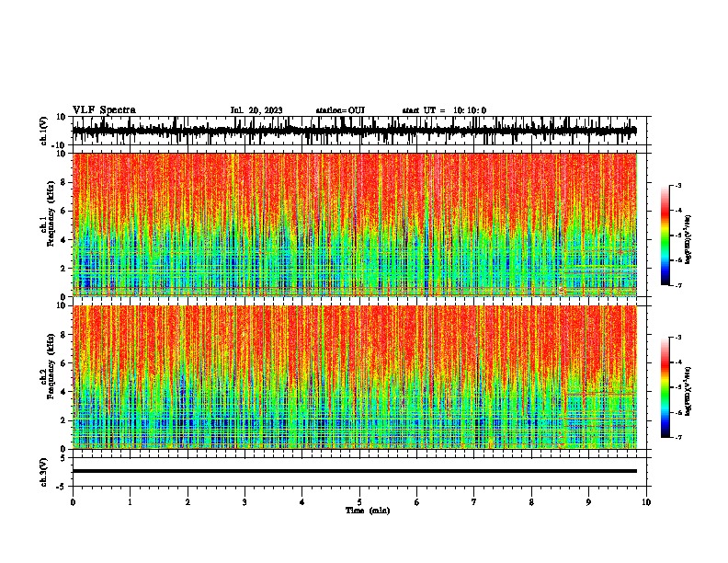Click the ch.2 color bar PSD unit label

click(688, 392)
